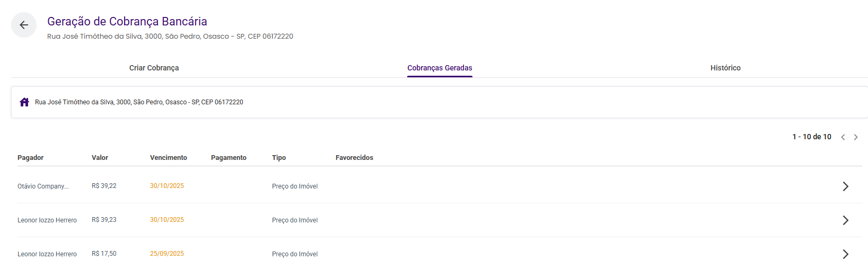Sort by Pagador column header
Image resolution: width=868 pixels, height=269 pixels.
pos(31,158)
